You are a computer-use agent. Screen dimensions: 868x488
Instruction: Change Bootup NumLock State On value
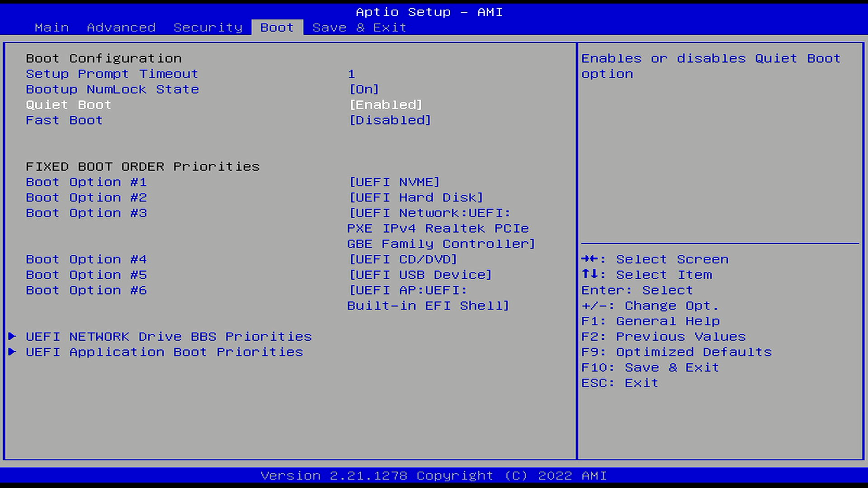pos(364,89)
